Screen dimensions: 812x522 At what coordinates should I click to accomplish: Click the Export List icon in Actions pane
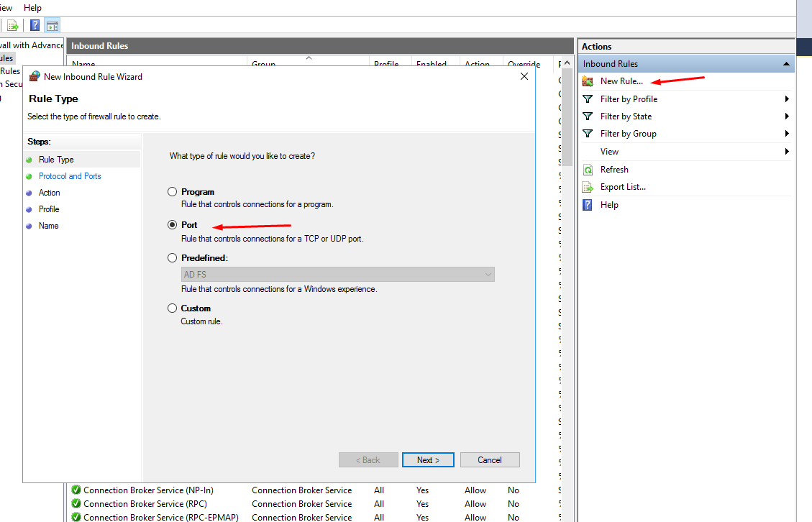(x=588, y=186)
